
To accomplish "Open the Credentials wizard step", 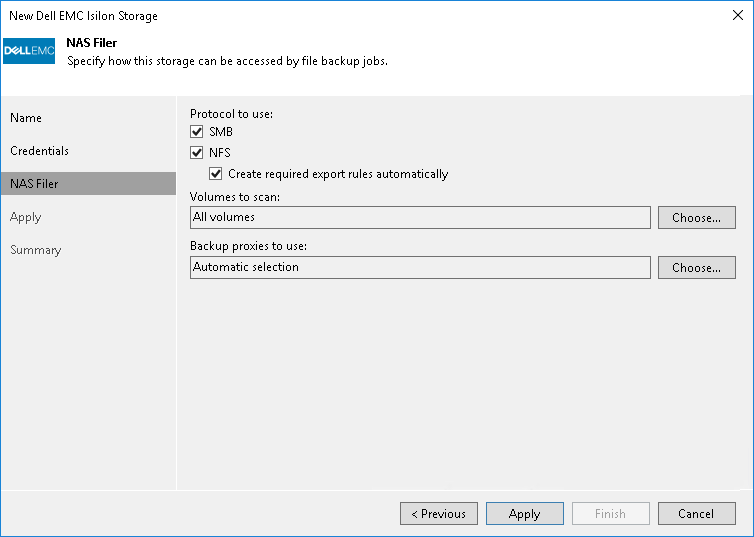I will (x=40, y=151).
